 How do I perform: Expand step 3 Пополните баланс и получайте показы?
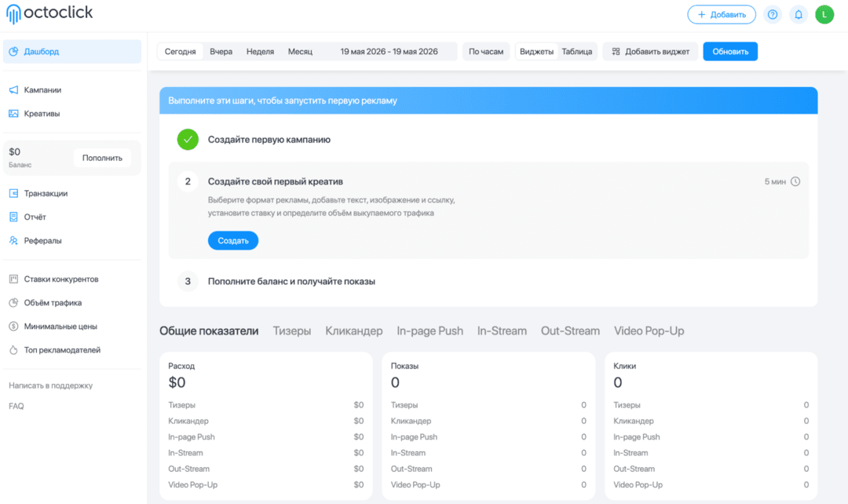coord(291,281)
